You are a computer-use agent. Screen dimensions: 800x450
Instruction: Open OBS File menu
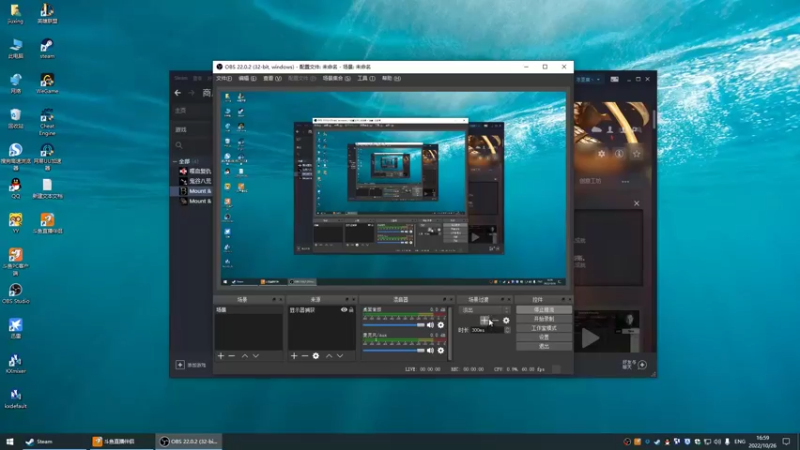click(224, 79)
